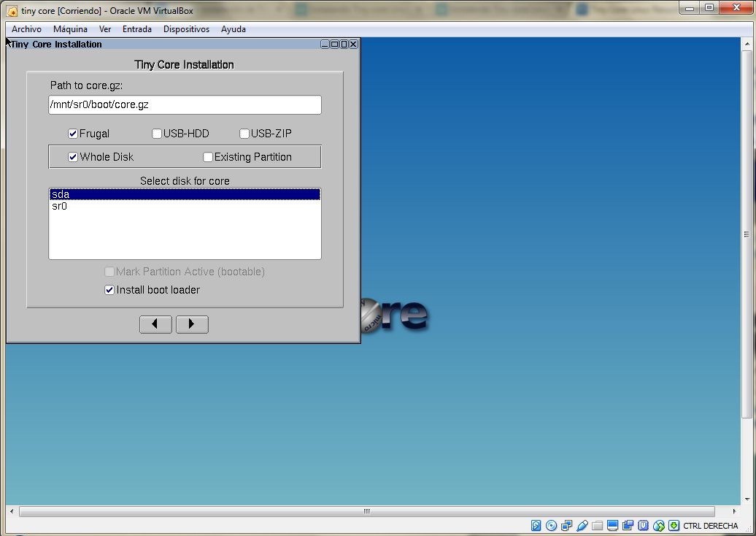
Task: Click the green-arrow keyboard capture icon
Action: 674,526
